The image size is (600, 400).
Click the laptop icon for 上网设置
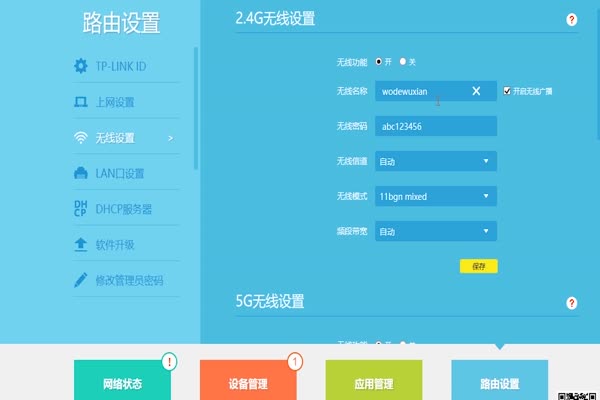80,102
